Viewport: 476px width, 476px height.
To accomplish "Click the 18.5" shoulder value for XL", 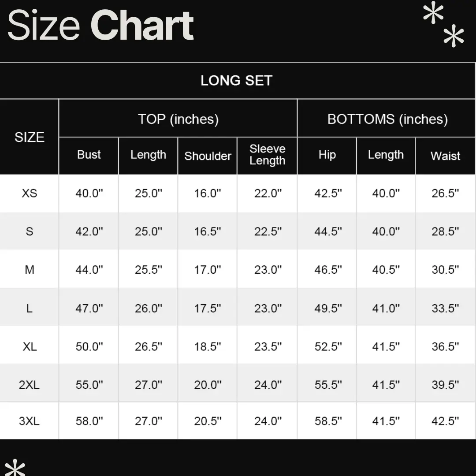I will 208,346.
